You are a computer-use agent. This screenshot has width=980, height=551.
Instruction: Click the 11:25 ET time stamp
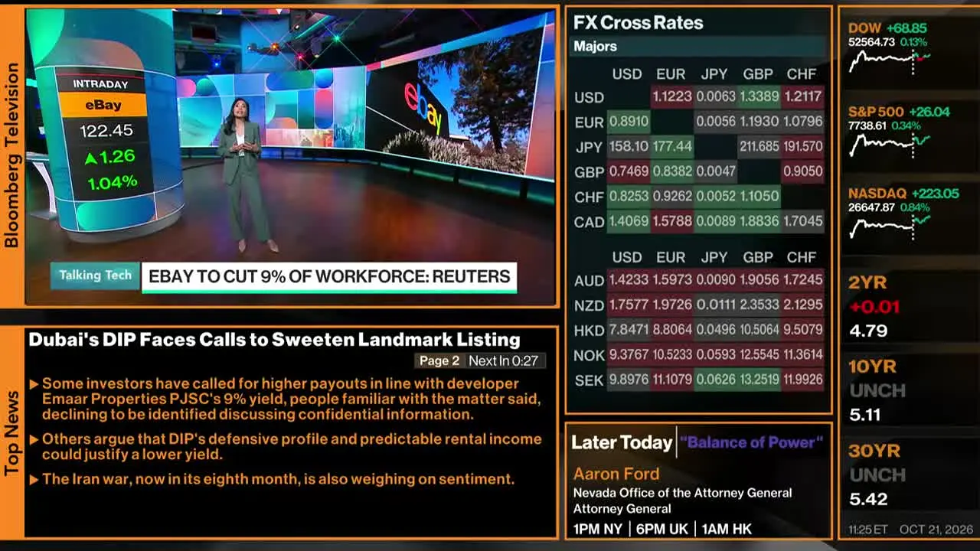click(x=868, y=530)
